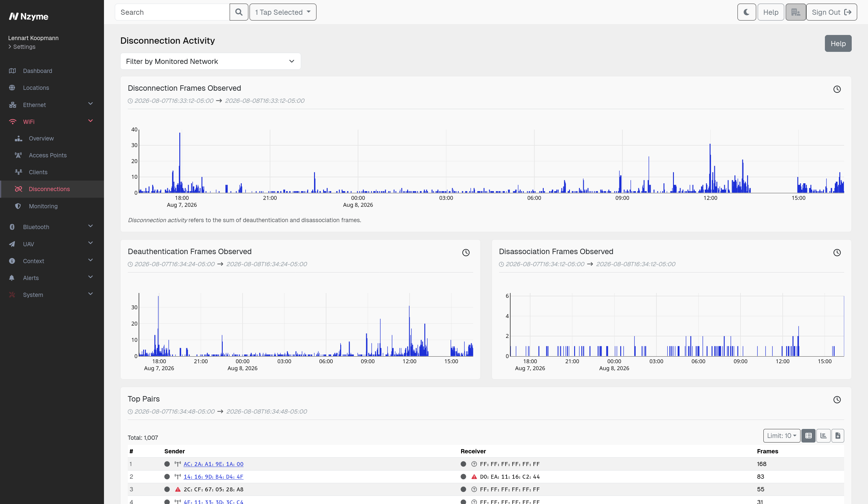Click the search magnifier button
This screenshot has width=868, height=504.
pos(239,12)
